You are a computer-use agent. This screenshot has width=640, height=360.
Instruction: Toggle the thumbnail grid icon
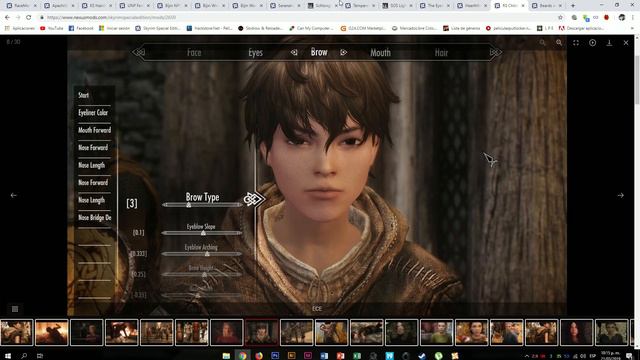tap(15, 309)
